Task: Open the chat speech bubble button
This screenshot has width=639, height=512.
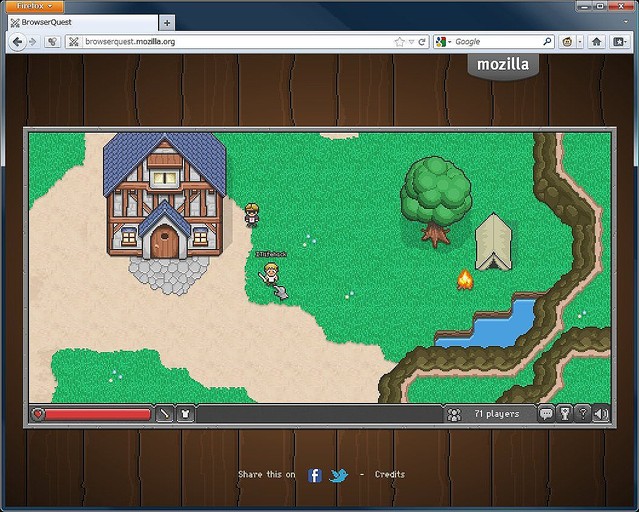Action: 546,414
